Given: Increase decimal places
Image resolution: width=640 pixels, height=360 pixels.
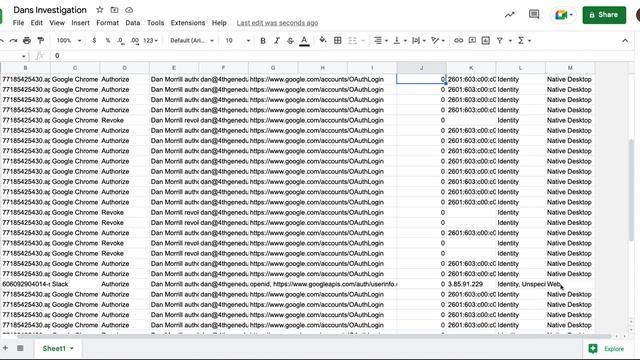Looking at the screenshot, I should 134,40.
